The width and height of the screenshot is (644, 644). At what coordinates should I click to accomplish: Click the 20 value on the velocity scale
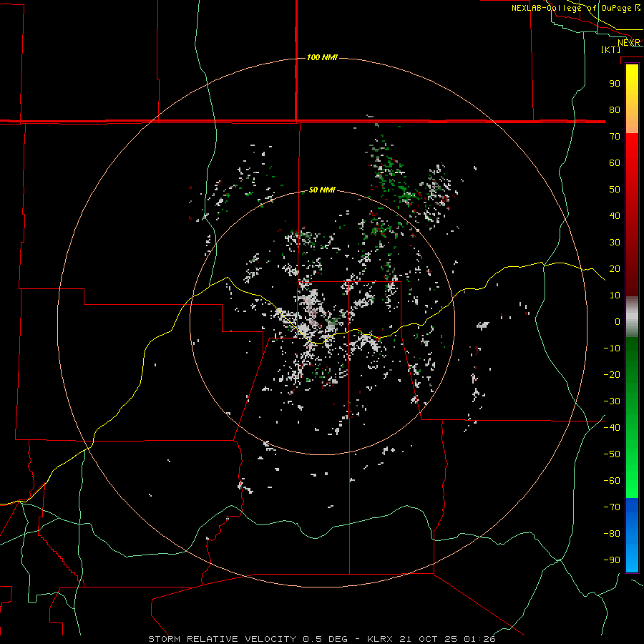click(615, 268)
